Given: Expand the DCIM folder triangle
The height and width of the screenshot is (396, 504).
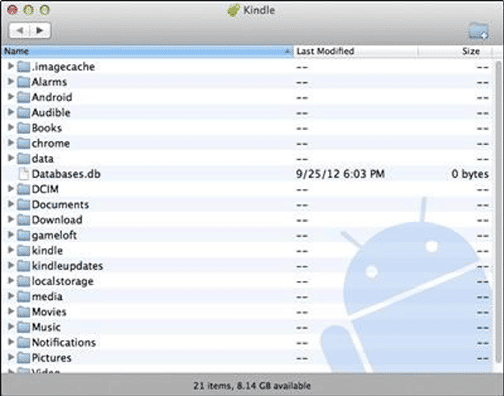Looking at the screenshot, I should point(11,189).
